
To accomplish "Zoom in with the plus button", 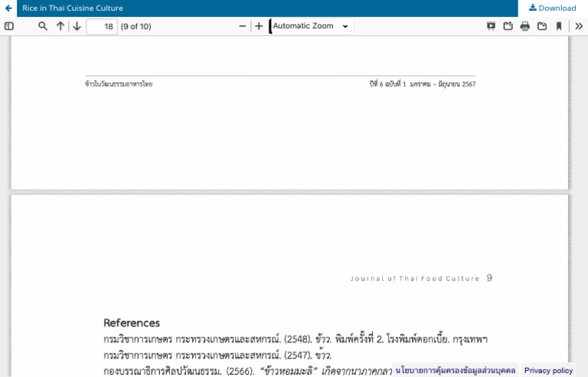I will pyautogui.click(x=259, y=26).
